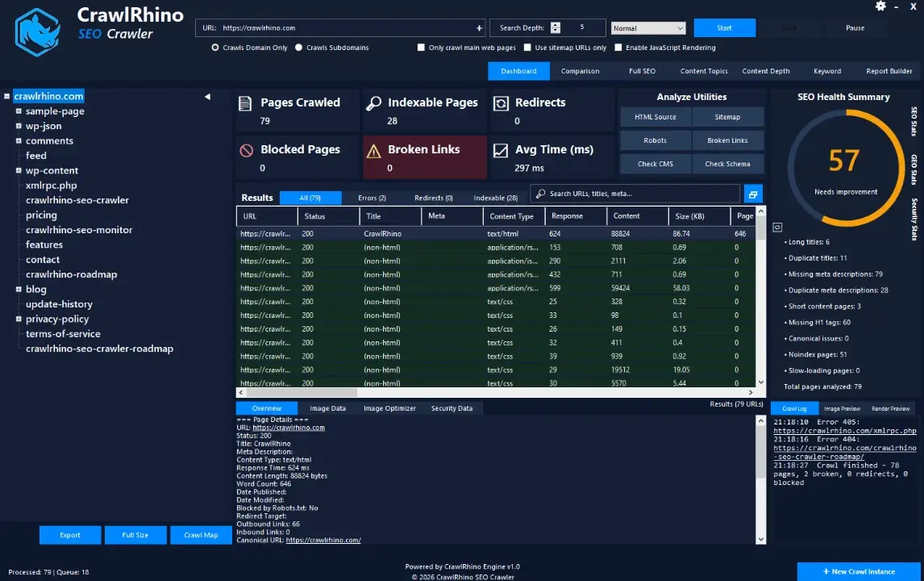Click the URL input field
Image resolution: width=924 pixels, height=581 pixels.
coord(340,27)
